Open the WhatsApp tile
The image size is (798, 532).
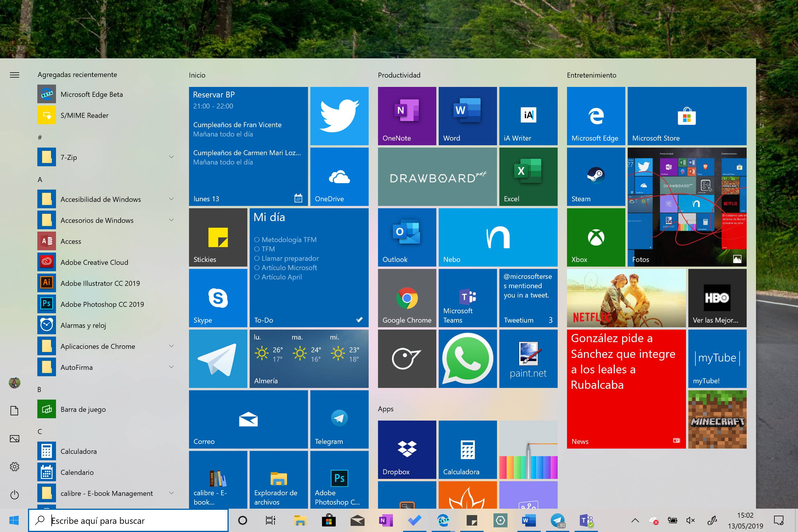coord(468,358)
